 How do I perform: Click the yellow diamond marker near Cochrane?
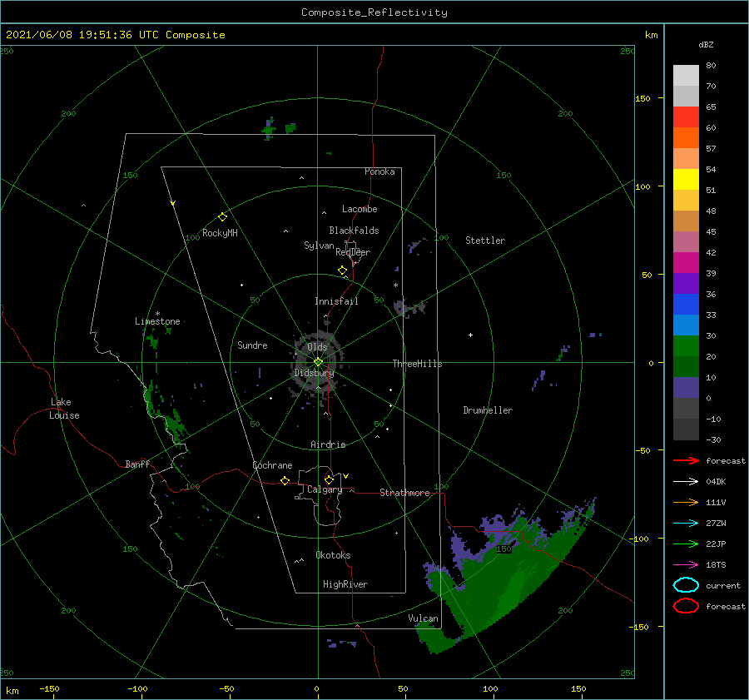[x=285, y=480]
